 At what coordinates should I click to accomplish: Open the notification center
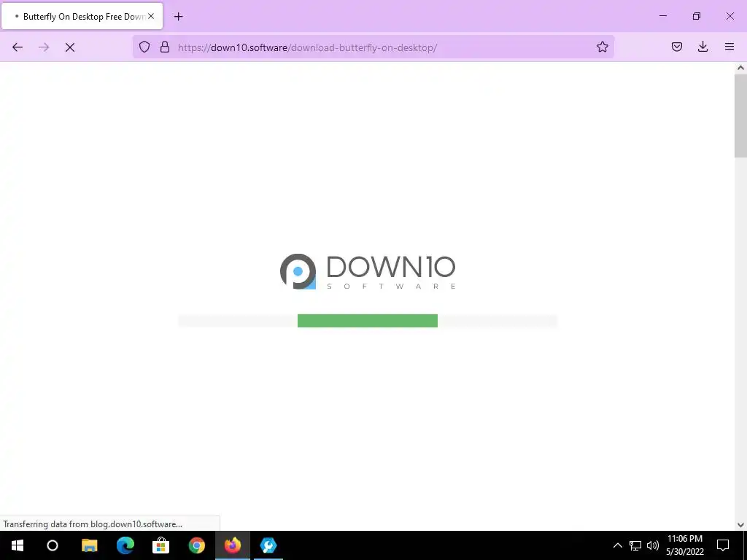pyautogui.click(x=723, y=545)
